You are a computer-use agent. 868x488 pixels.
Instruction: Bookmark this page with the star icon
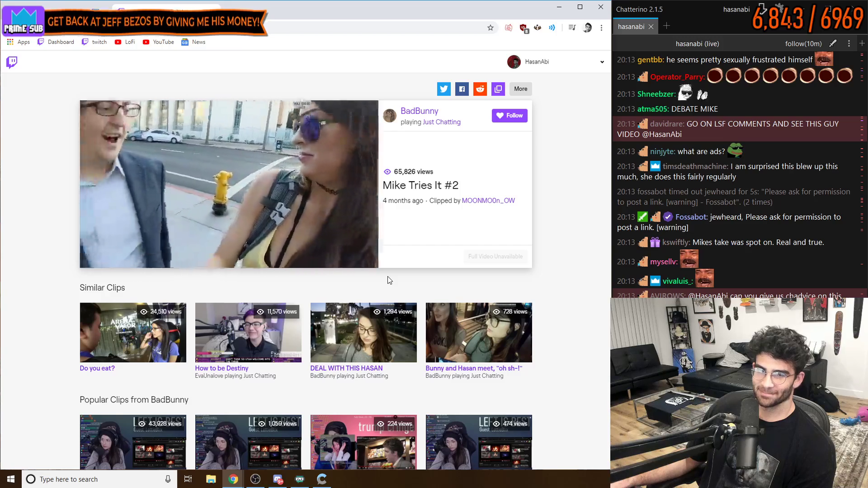[490, 28]
